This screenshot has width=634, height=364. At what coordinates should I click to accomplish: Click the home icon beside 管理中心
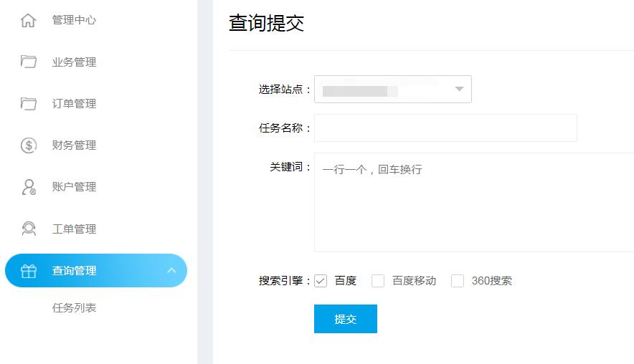28,20
